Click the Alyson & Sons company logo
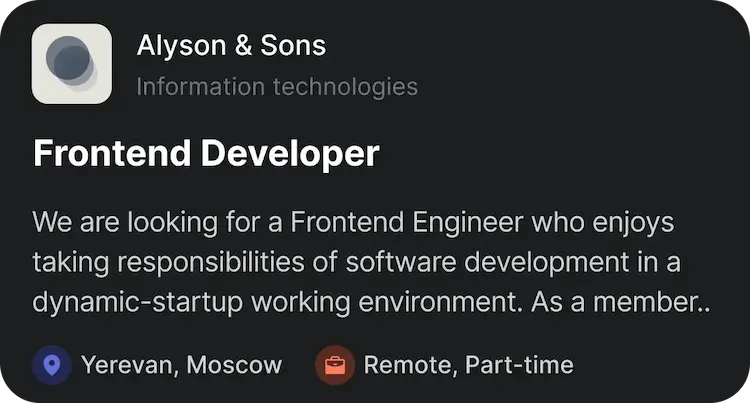Viewport: 750px width, 403px height. pos(71,64)
